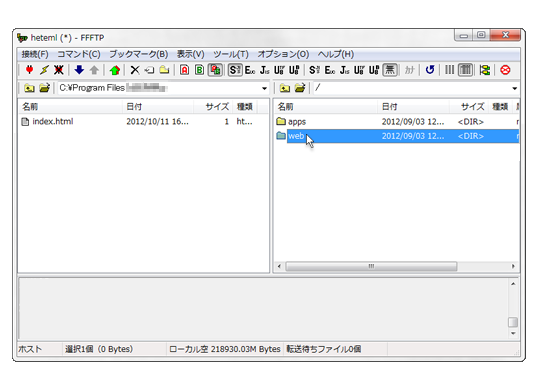538x388 pixels.
Task: Open the ツール(T) menu
Action: click(231, 54)
